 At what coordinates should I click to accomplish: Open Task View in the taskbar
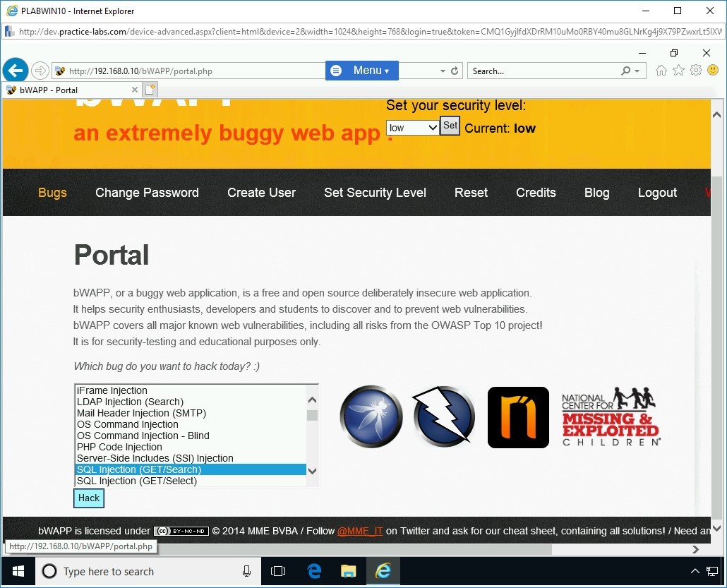(x=278, y=571)
